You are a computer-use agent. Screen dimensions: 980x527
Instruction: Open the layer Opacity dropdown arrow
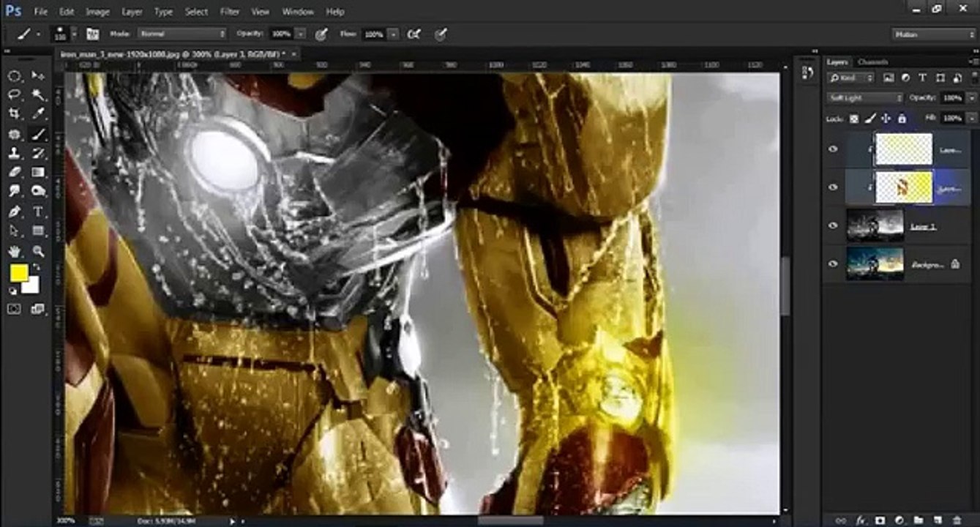971,97
